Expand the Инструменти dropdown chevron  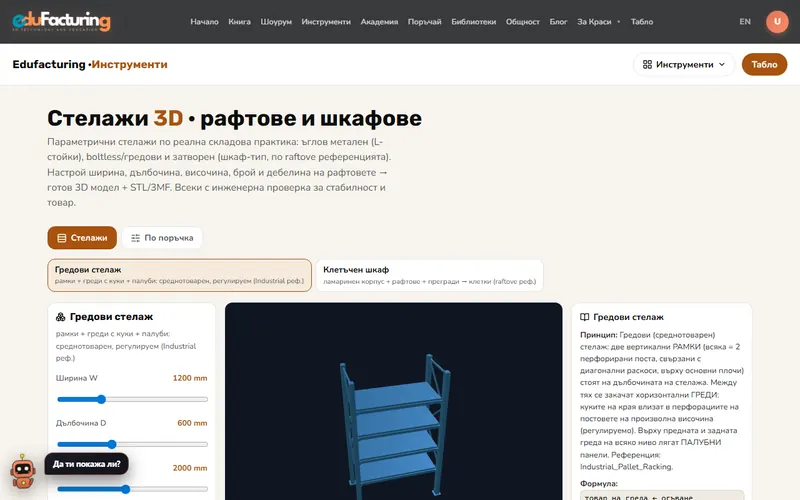pos(721,64)
